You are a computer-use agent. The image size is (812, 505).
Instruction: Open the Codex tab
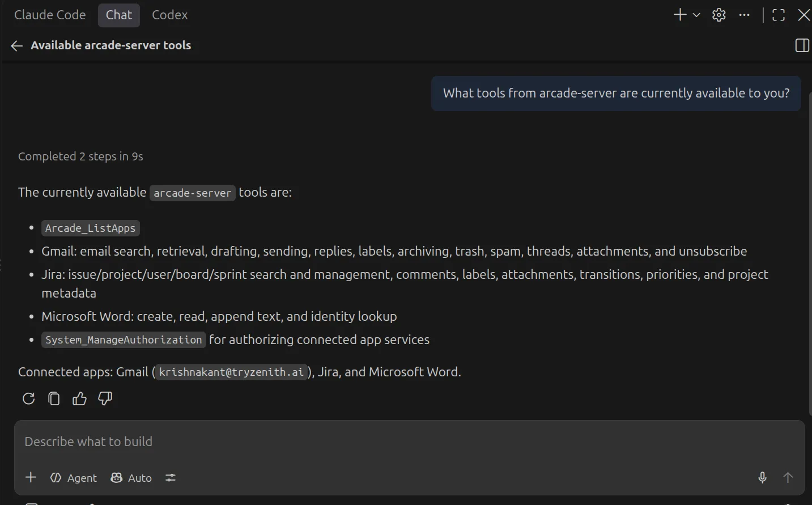[x=169, y=15]
